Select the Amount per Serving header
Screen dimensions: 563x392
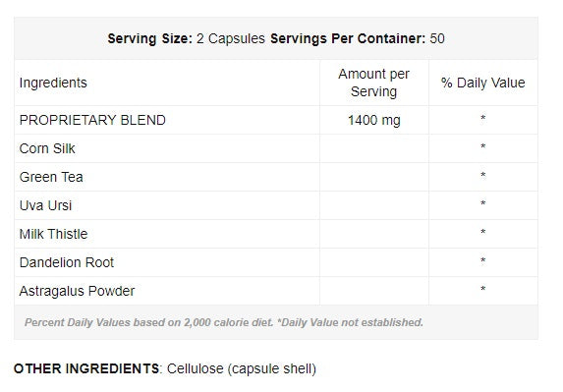pos(373,83)
